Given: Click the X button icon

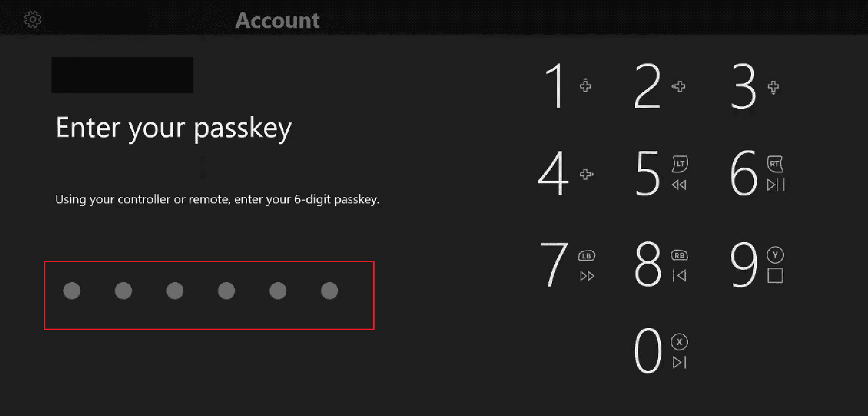Looking at the screenshot, I should (x=679, y=342).
